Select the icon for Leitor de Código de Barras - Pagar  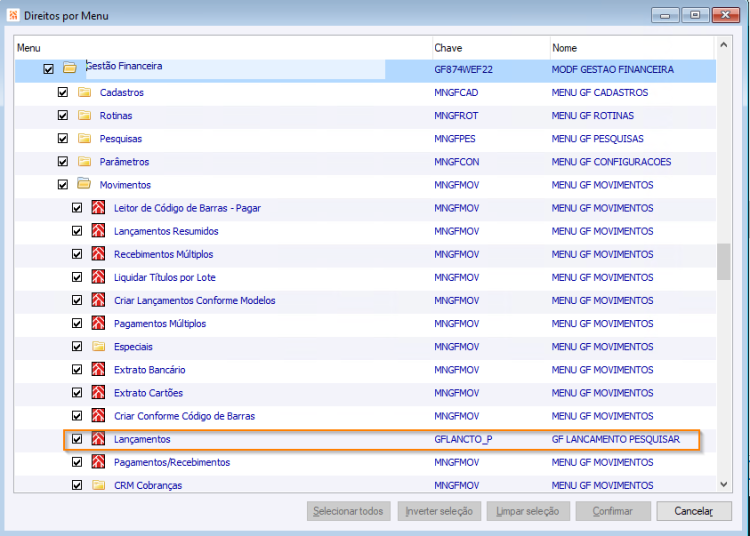point(98,208)
